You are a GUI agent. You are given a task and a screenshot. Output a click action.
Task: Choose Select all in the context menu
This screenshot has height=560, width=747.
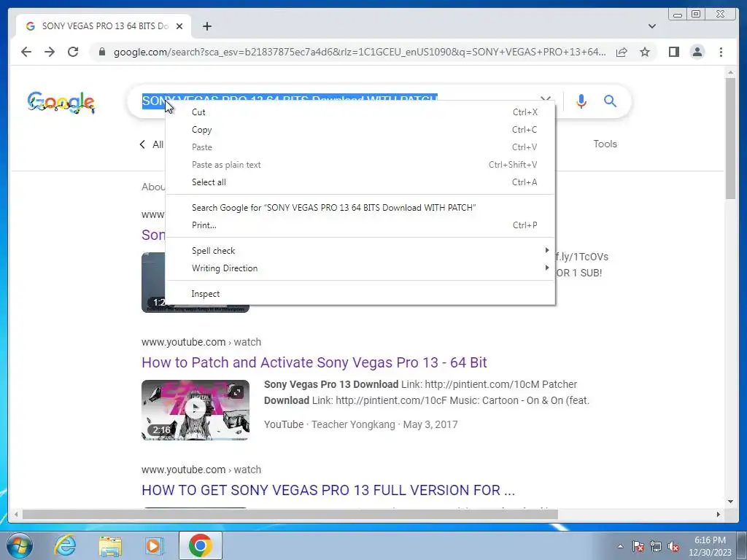pos(360,182)
